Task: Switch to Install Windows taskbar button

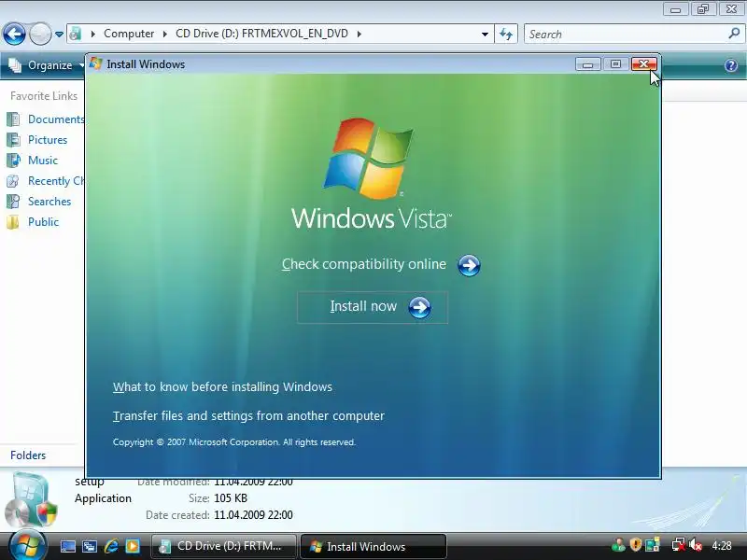Action: point(373,546)
